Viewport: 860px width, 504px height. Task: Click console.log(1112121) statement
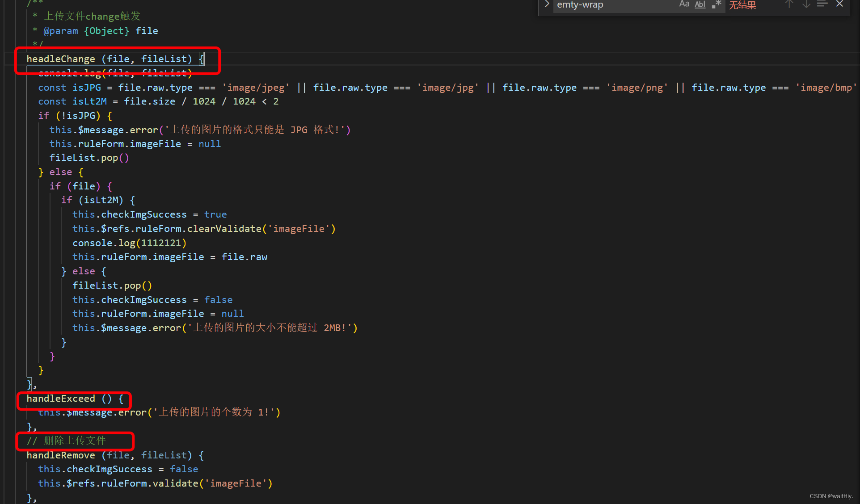[129, 243]
